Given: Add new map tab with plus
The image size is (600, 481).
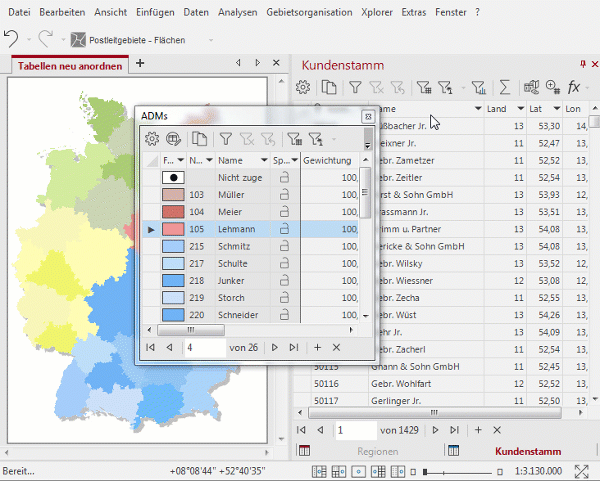Looking at the screenshot, I should [x=140, y=63].
